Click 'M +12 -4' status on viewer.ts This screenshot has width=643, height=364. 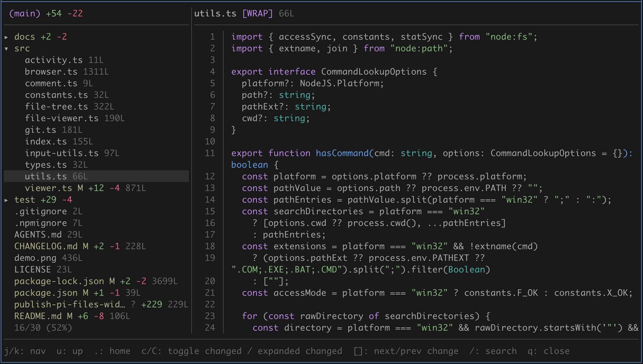point(99,188)
